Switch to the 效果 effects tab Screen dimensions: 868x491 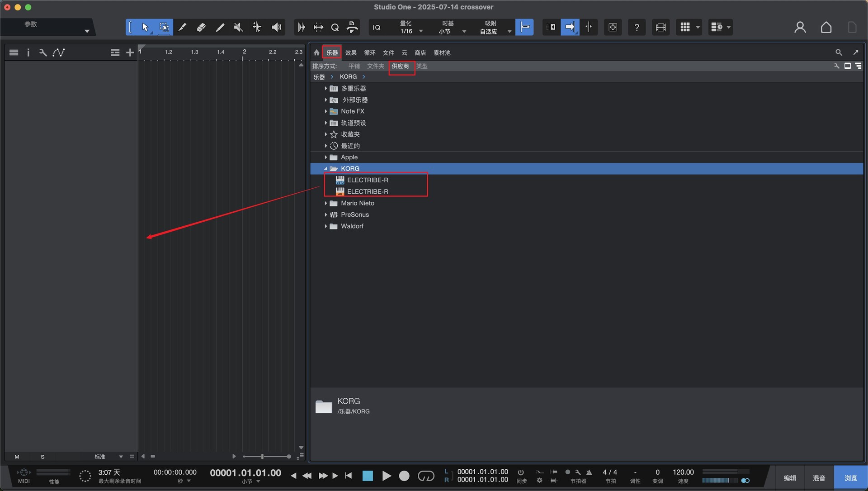[x=351, y=52]
